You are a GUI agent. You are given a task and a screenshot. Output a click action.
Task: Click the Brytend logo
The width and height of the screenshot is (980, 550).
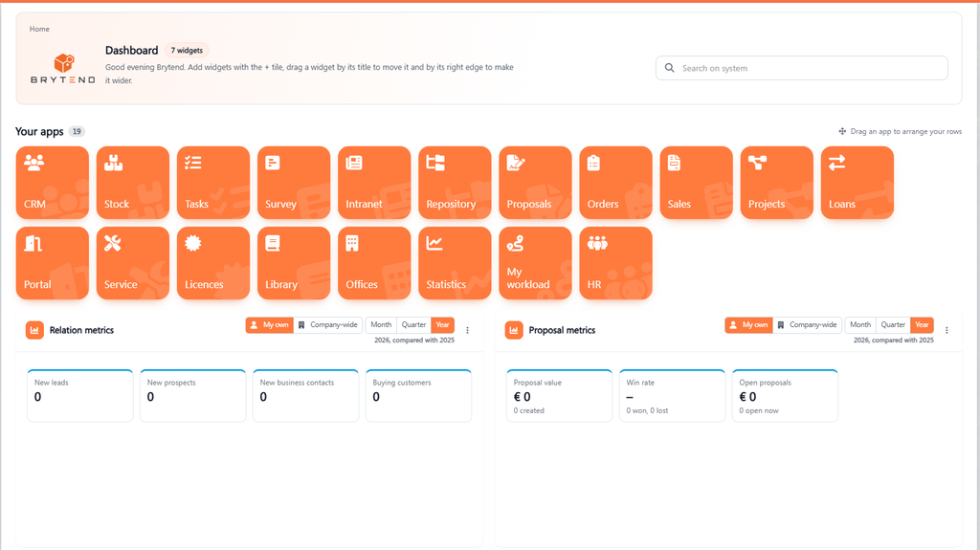pyautogui.click(x=63, y=68)
